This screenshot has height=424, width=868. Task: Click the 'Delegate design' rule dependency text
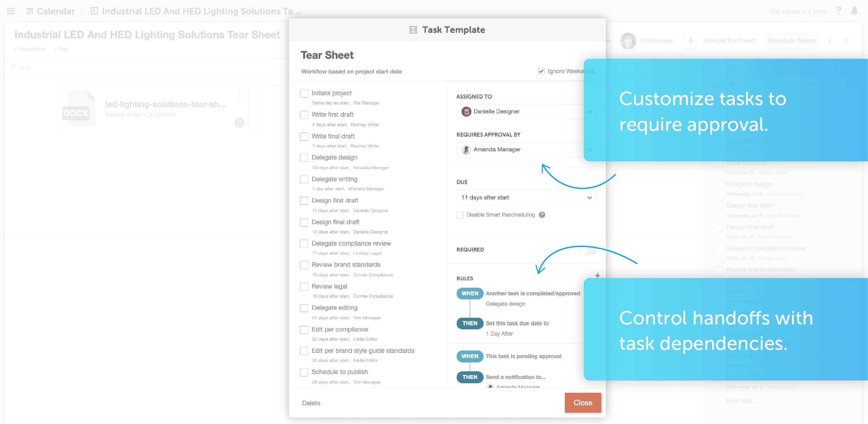[505, 304]
